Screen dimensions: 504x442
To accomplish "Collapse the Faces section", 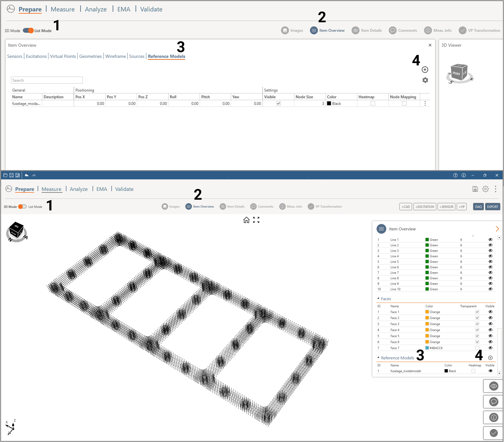I will pyautogui.click(x=378, y=299).
